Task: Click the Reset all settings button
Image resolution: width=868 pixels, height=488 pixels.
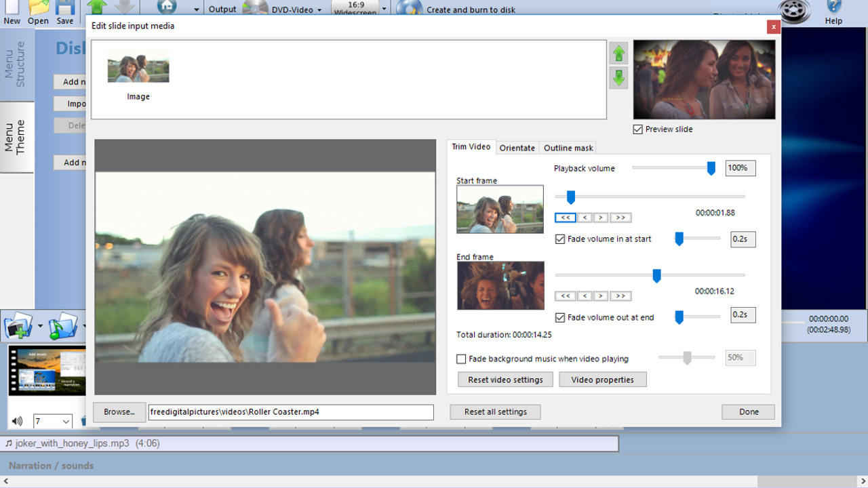Action: pos(495,412)
